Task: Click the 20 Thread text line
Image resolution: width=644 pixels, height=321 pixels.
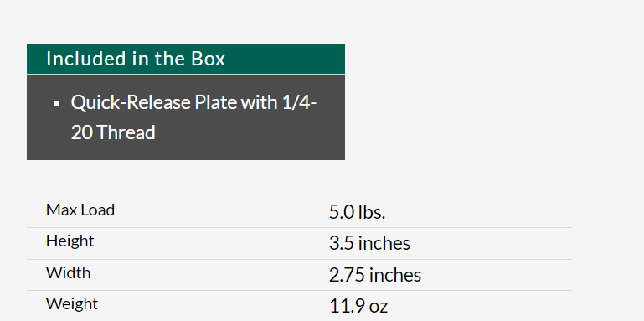Action: tap(113, 132)
